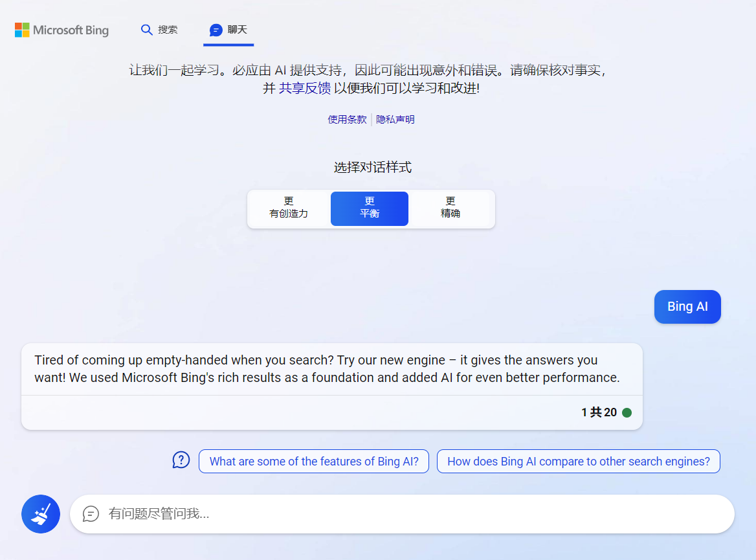756x560 pixels.
Task: Select the 更精确 conversation style
Action: point(450,208)
